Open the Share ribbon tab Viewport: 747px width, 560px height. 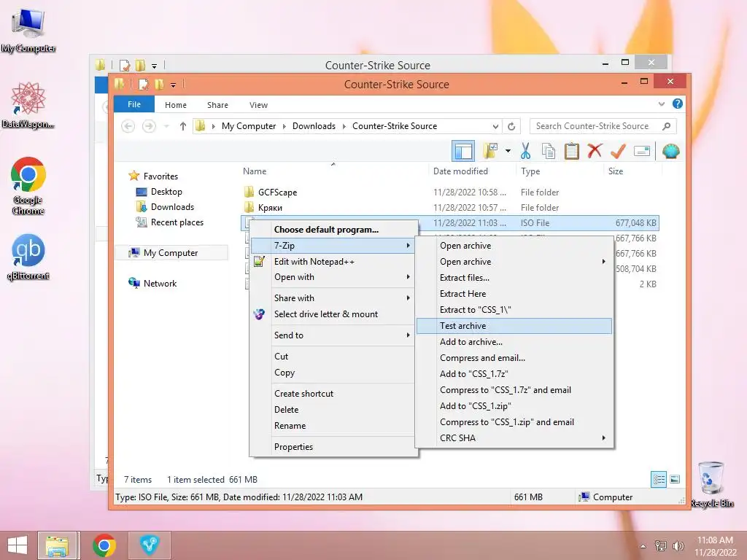tap(217, 105)
